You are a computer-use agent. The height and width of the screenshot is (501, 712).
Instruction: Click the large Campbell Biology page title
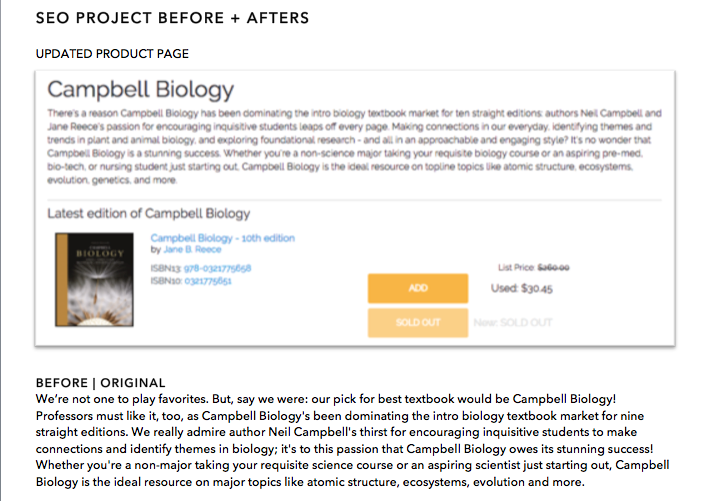[141, 89]
